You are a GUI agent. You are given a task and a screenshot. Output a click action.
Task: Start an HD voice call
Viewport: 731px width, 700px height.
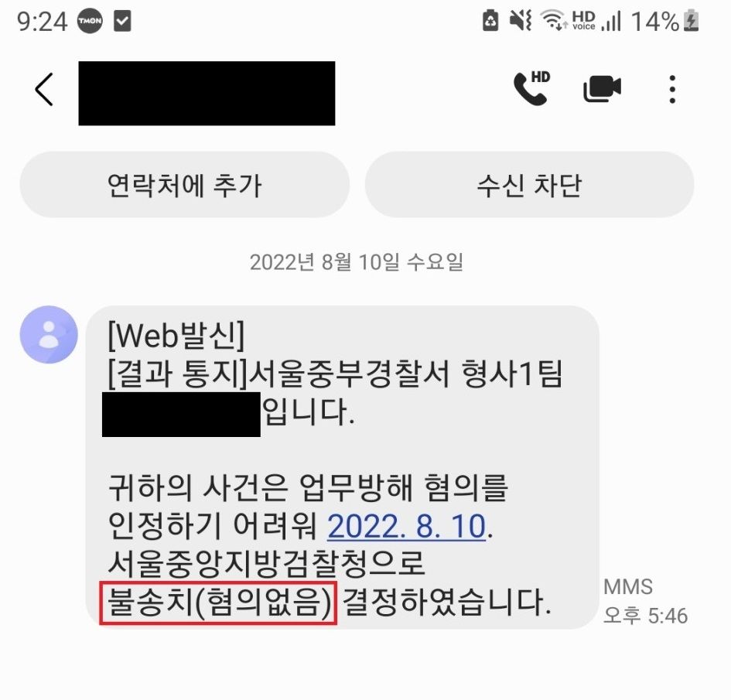pyautogui.click(x=531, y=88)
